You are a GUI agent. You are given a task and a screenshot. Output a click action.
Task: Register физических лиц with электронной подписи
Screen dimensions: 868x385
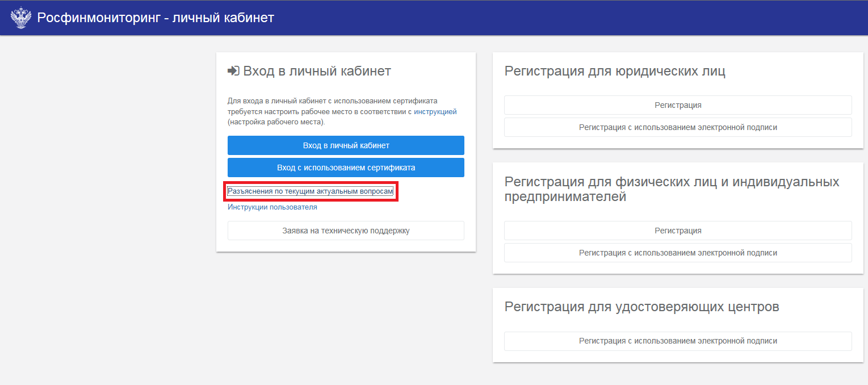[x=678, y=253]
